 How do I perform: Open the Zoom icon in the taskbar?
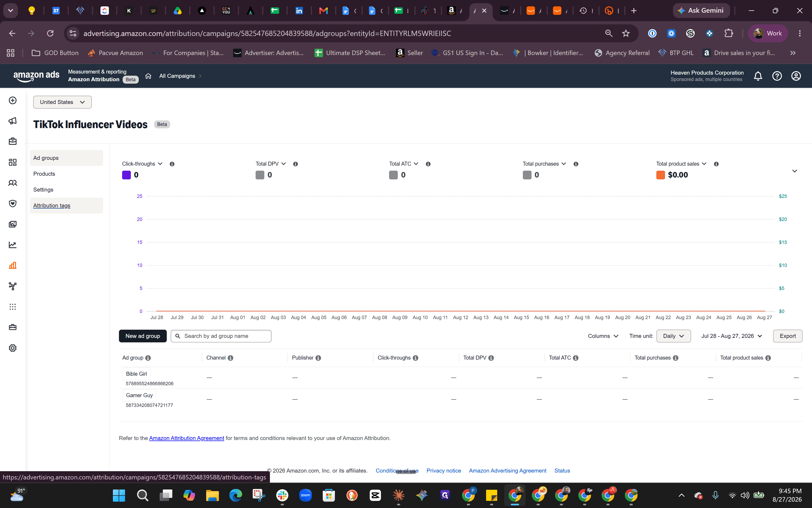point(305,495)
